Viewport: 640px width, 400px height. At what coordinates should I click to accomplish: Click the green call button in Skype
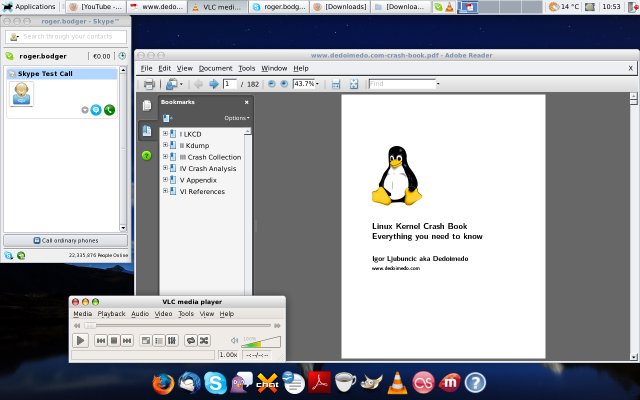click(x=109, y=110)
